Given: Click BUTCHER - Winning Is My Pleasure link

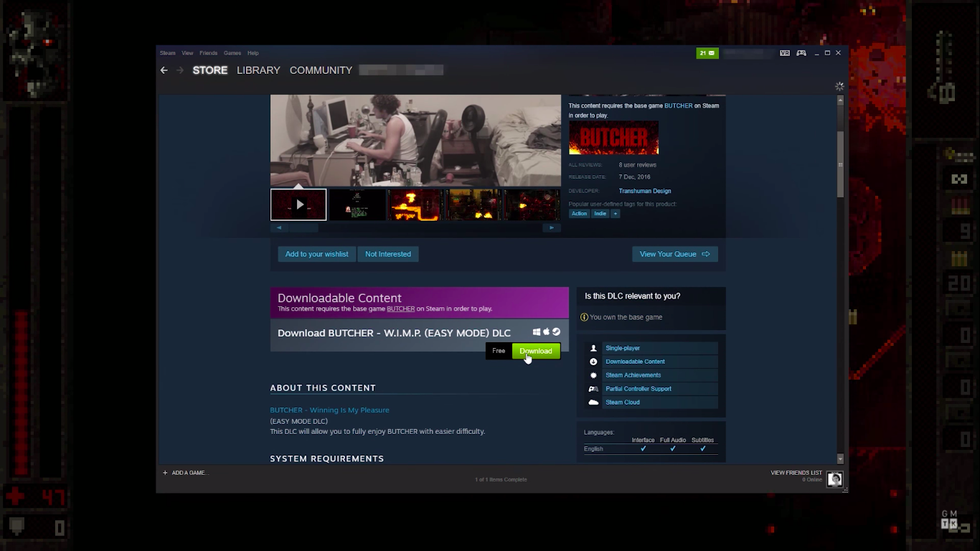Looking at the screenshot, I should (329, 410).
